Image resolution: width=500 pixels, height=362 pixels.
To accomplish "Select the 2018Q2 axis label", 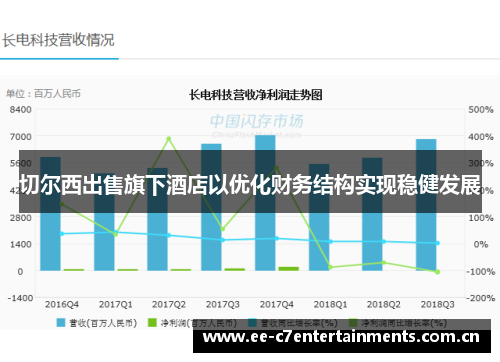I will (384, 304).
